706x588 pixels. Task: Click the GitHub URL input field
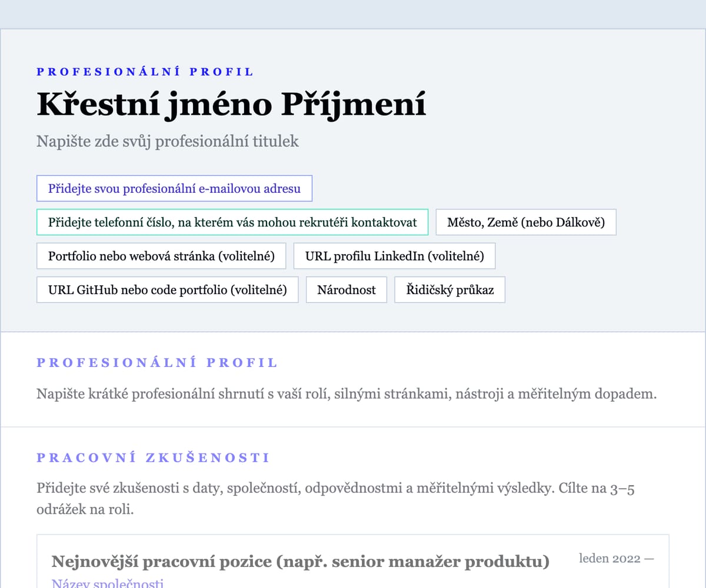166,289
